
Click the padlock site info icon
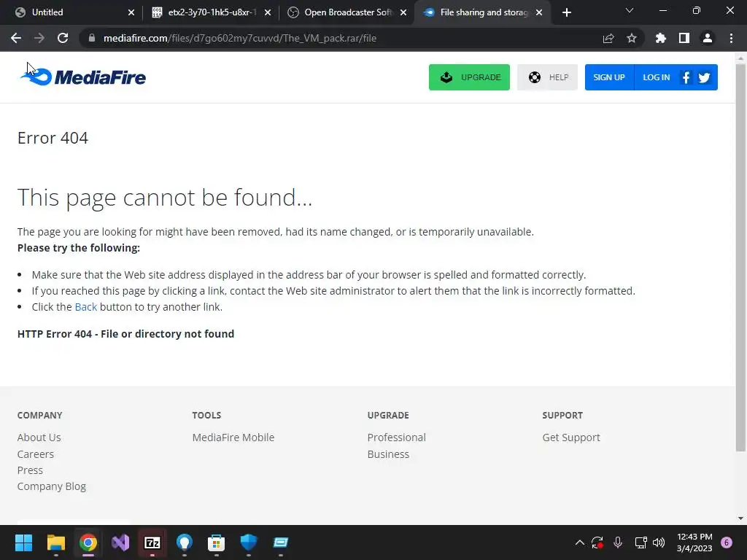pyautogui.click(x=91, y=38)
